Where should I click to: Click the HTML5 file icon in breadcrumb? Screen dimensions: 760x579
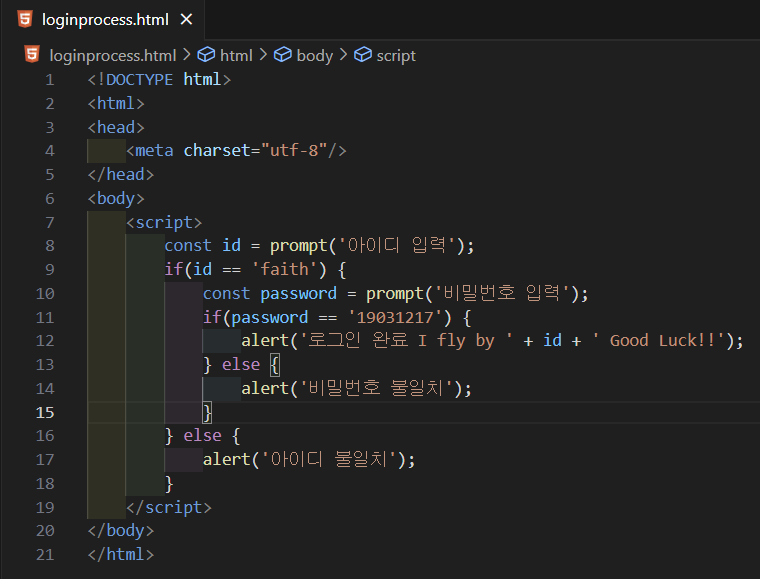pos(32,54)
